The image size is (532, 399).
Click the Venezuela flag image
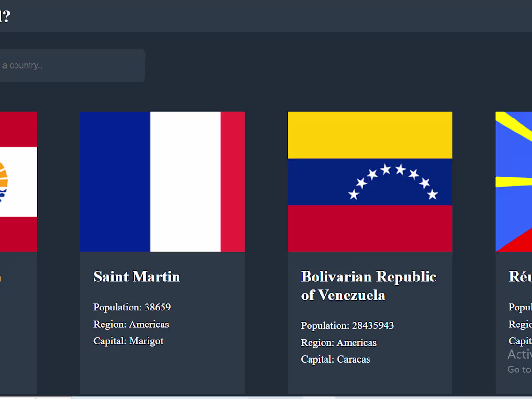(x=370, y=181)
